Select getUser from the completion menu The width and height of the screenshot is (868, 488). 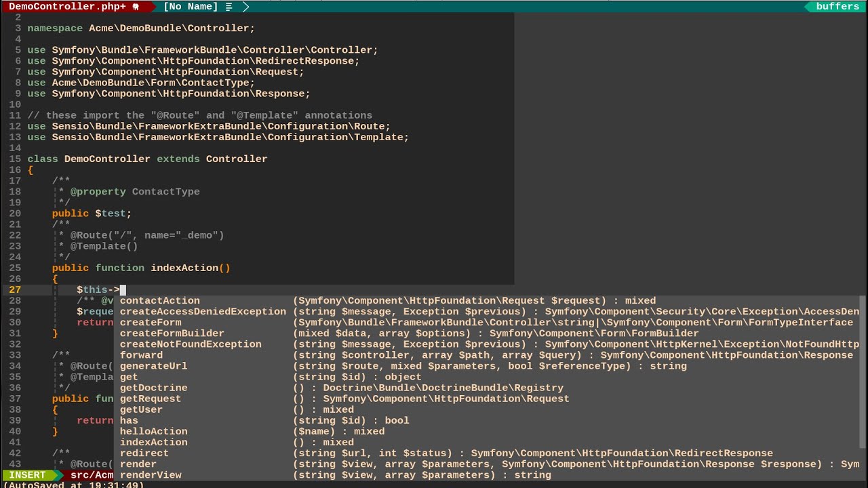(140, 409)
